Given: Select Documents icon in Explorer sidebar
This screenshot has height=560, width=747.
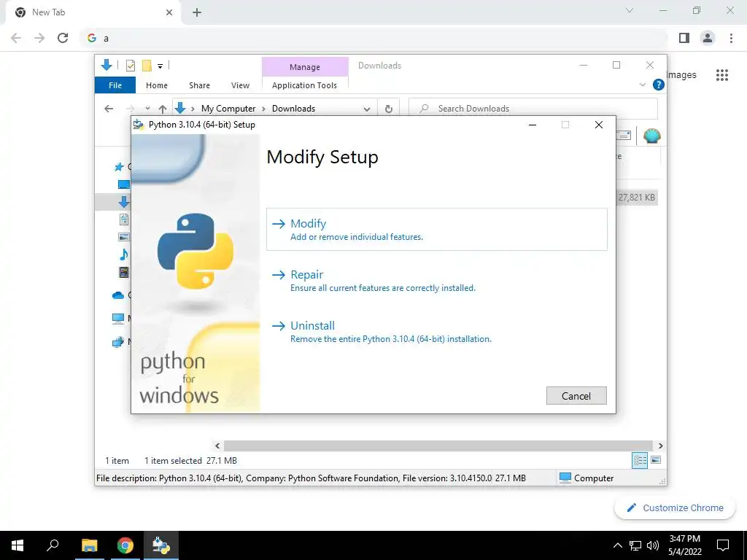Looking at the screenshot, I should tap(124, 219).
